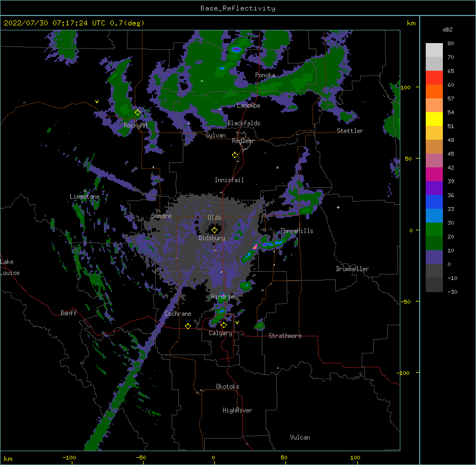This screenshot has width=476, height=465.
Task: Click the 0 tick on horizontal km axis
Action: 213,458
